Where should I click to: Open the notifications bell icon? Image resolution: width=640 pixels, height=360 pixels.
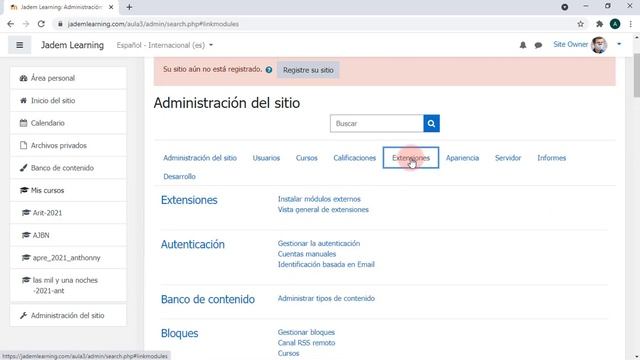click(x=522, y=45)
